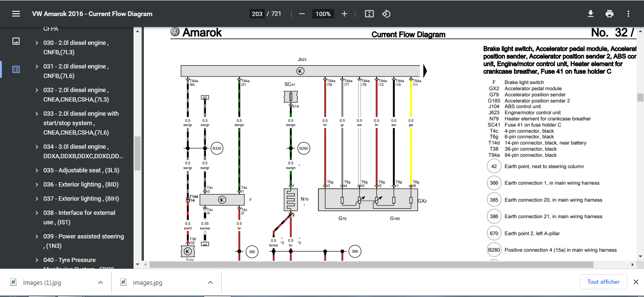Expand the 035 - Adjustable seat entry

[37, 170]
